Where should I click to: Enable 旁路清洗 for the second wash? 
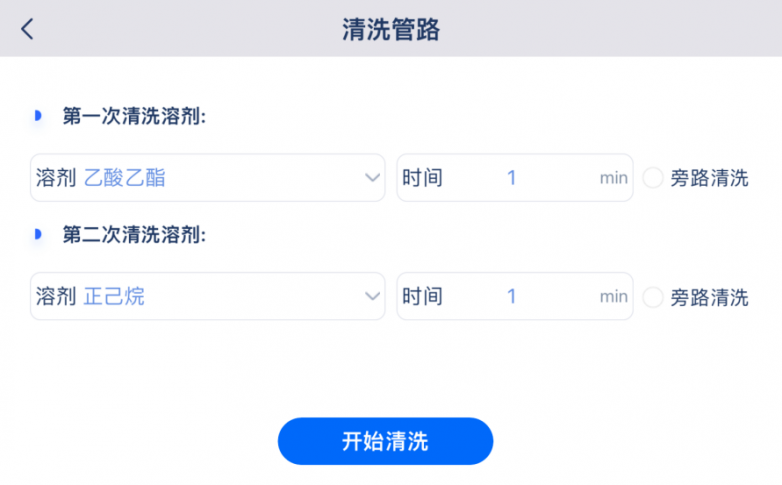(x=652, y=297)
